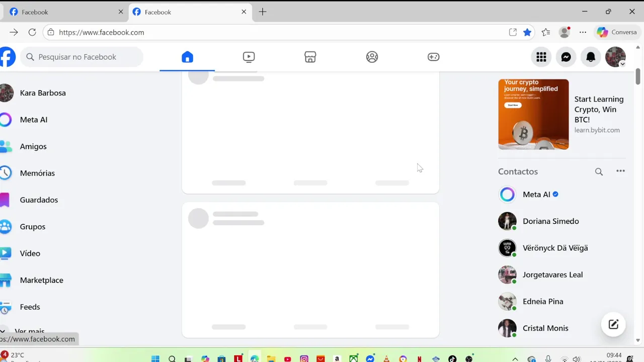Open the browser profile icon
Image resolution: width=644 pixels, height=362 pixels.
(565, 32)
